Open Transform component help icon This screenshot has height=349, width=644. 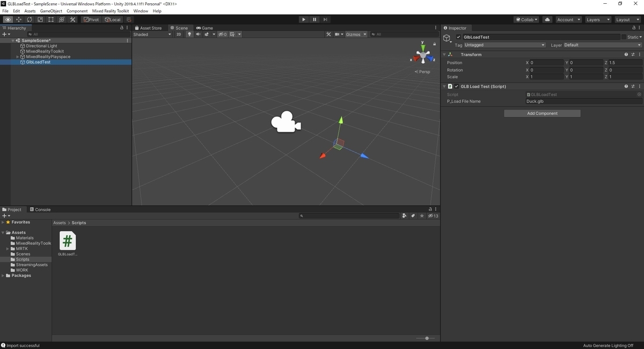pos(626,54)
